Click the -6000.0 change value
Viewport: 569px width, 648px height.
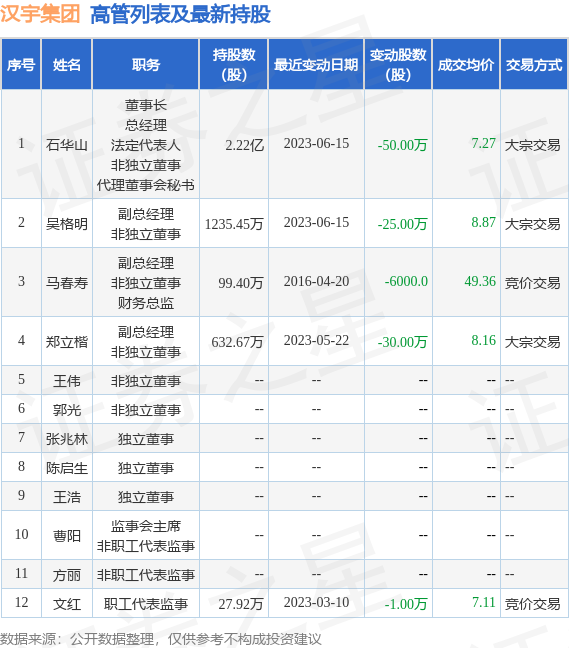click(406, 281)
